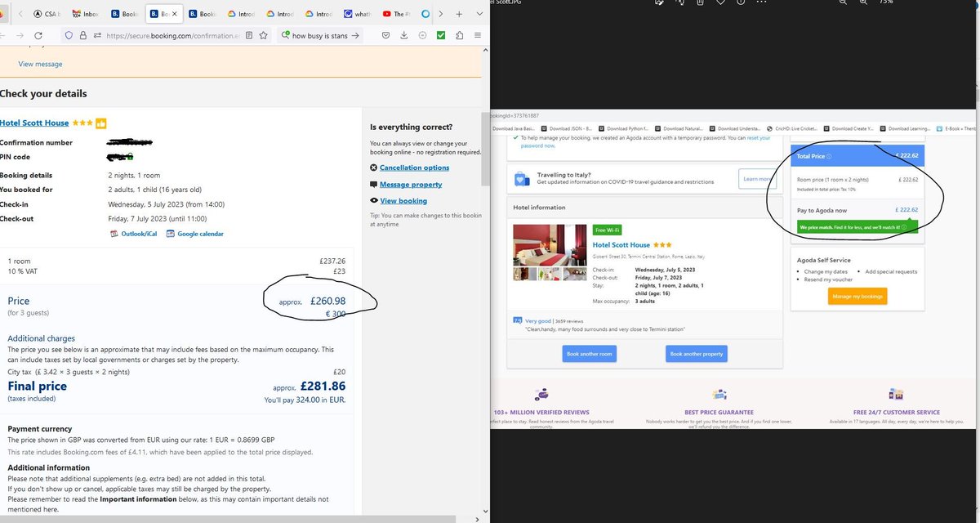Open the tracking protection shield icon
This screenshot has height=523, width=980.
69,36
